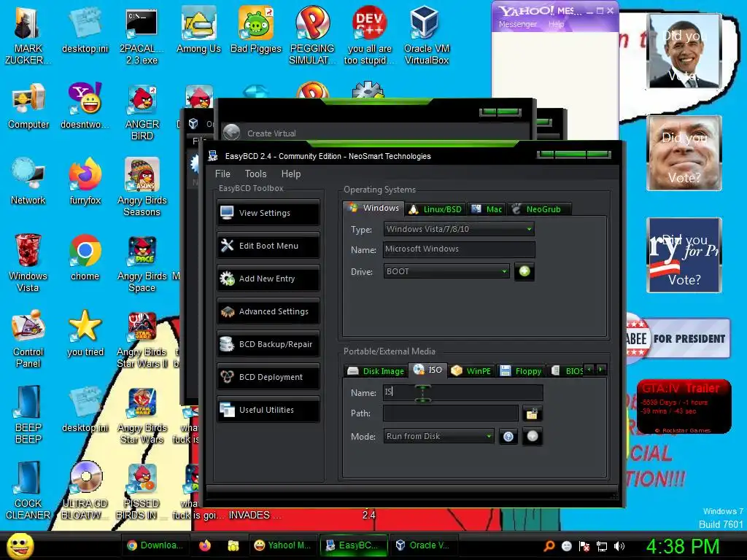This screenshot has width=747, height=560.
Task: Open Useful Utilities section
Action: point(268,410)
